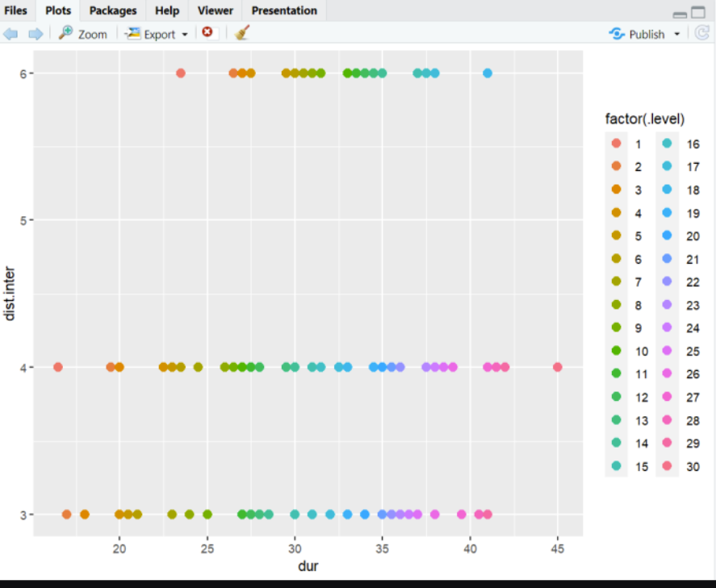Open the Viewer tab
Image resolution: width=716 pixels, height=588 pixels.
(215, 10)
